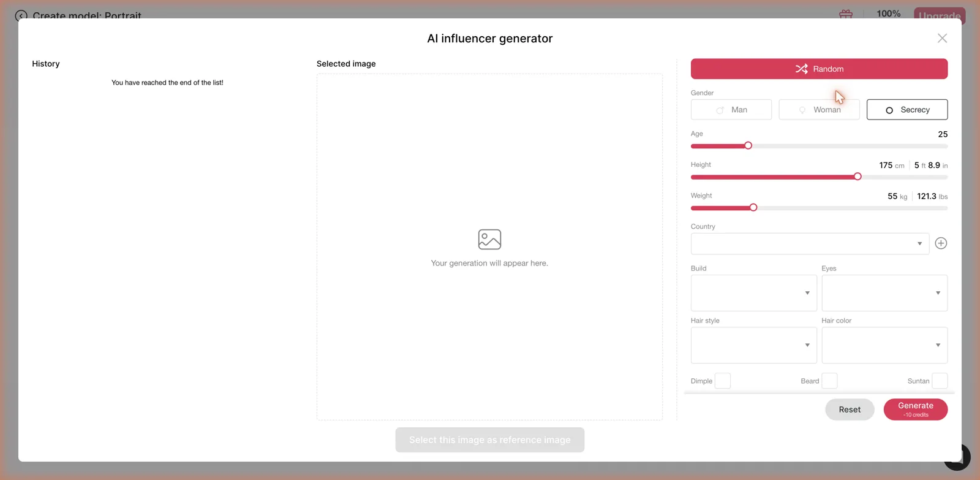
Task: Click 'Your generation will appear here.' text
Action: coord(489,263)
